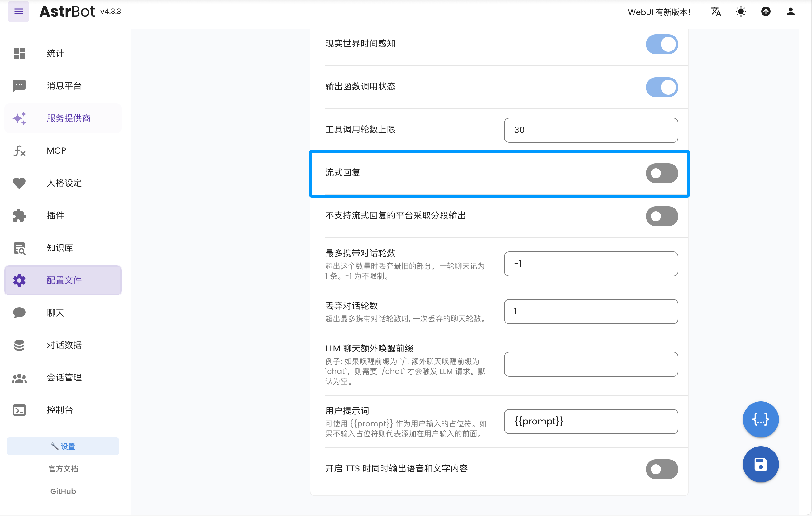Viewport: 812px width, 516px height.
Task: Toggle light/dark theme sun icon
Action: [x=741, y=12]
